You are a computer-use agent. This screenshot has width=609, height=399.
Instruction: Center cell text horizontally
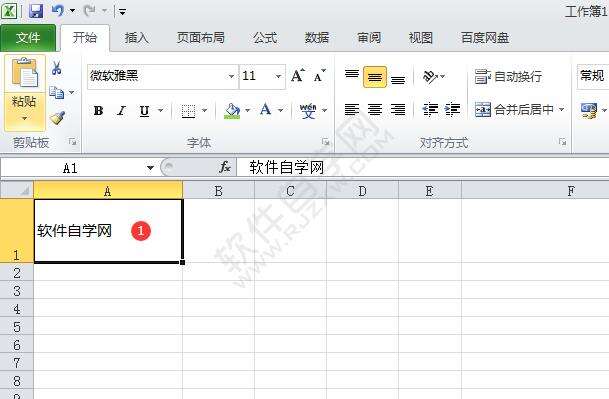[375, 110]
